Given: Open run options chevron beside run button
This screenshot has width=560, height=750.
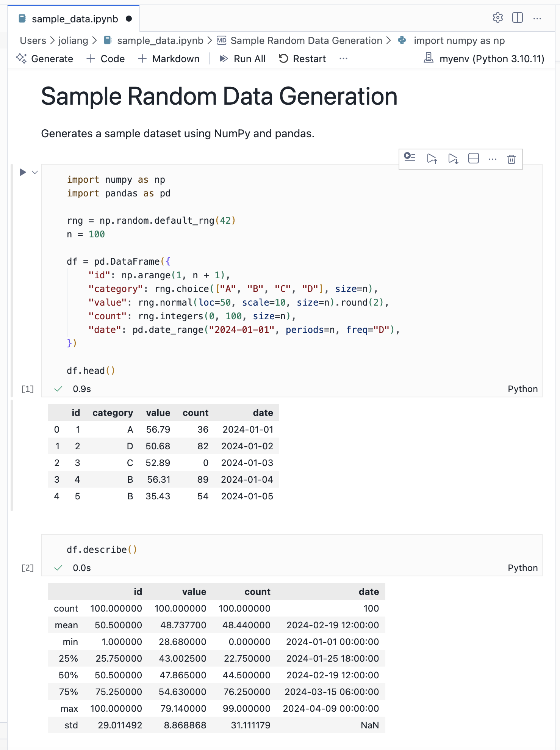Looking at the screenshot, I should 35,173.
